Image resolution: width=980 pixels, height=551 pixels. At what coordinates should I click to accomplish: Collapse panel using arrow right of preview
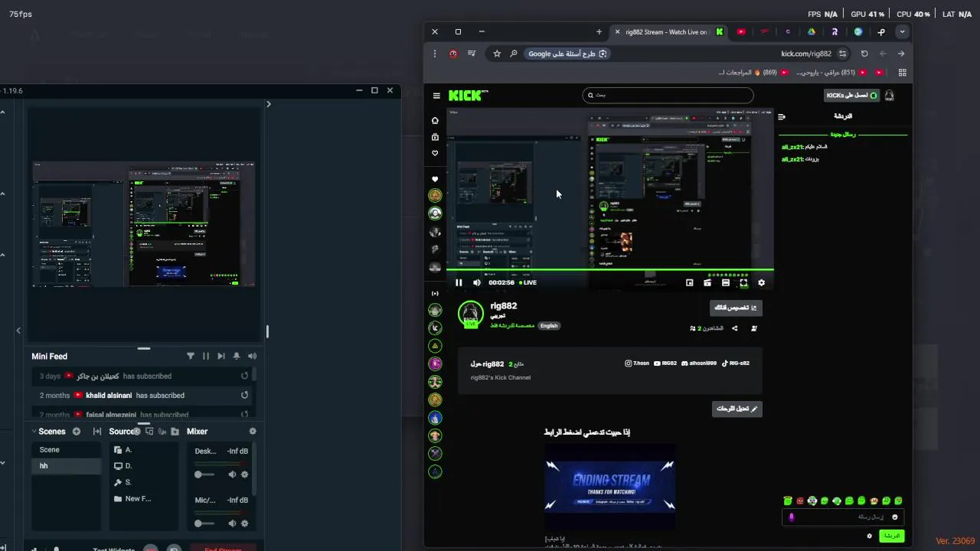point(268,104)
